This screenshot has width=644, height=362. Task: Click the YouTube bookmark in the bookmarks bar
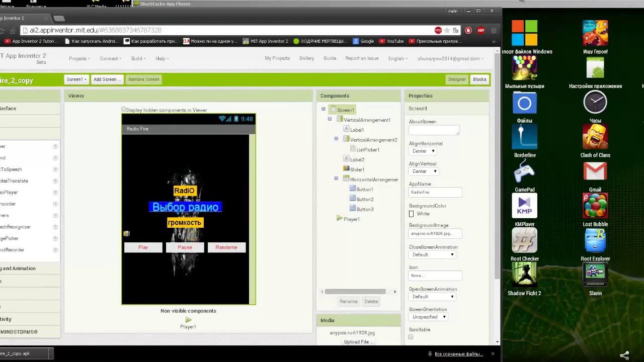click(x=391, y=41)
